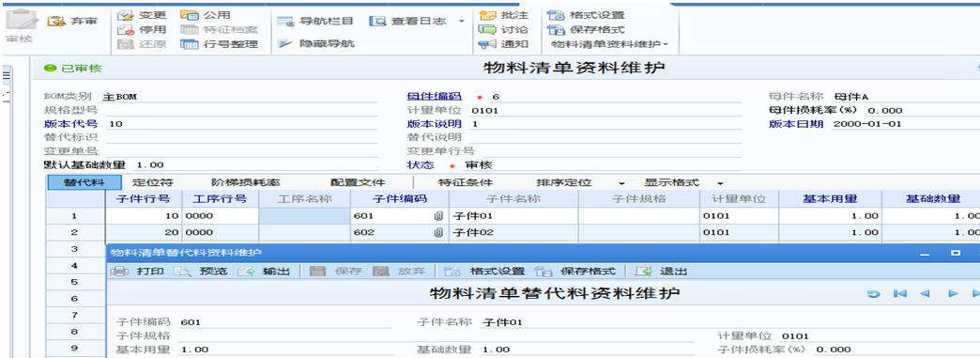Click the paperclip icon beside 子件编码 602

438,232
